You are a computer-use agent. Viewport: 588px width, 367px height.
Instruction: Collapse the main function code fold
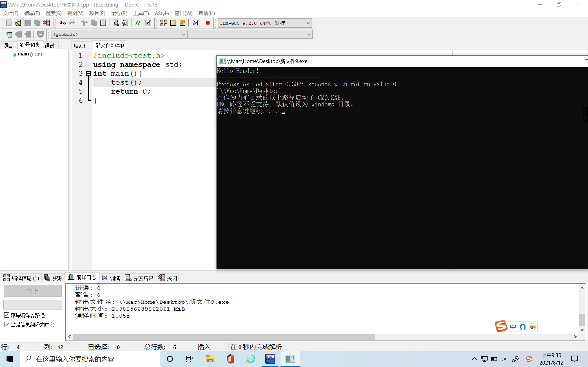(x=89, y=74)
